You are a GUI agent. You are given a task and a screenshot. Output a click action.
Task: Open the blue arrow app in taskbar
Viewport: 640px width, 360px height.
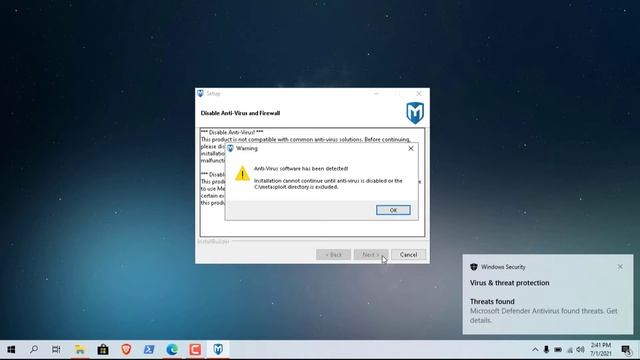pos(149,349)
